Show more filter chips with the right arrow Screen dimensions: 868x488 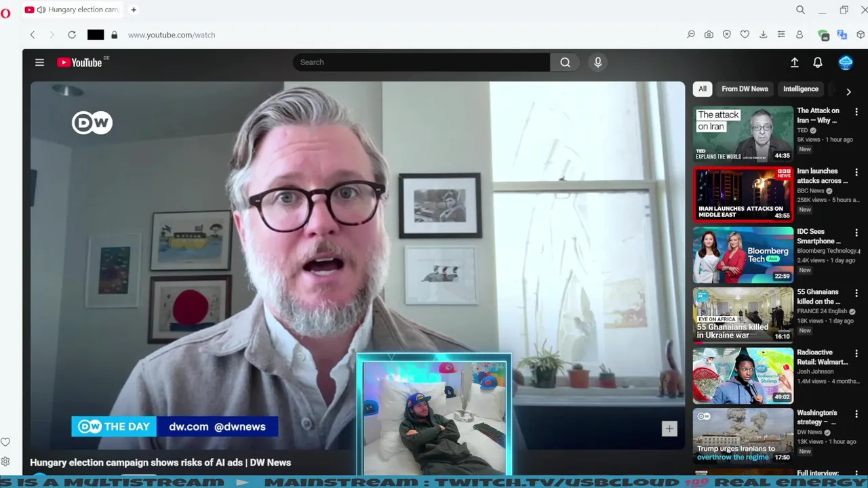pyautogui.click(x=848, y=91)
